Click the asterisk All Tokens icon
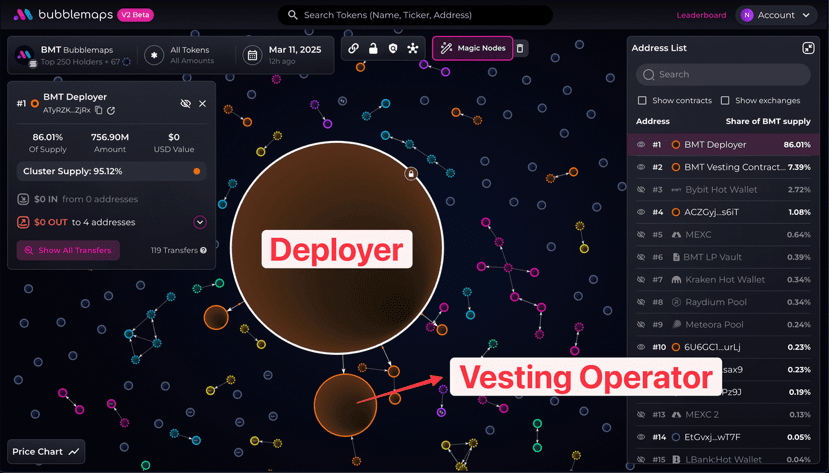The width and height of the screenshot is (829, 473). point(154,55)
